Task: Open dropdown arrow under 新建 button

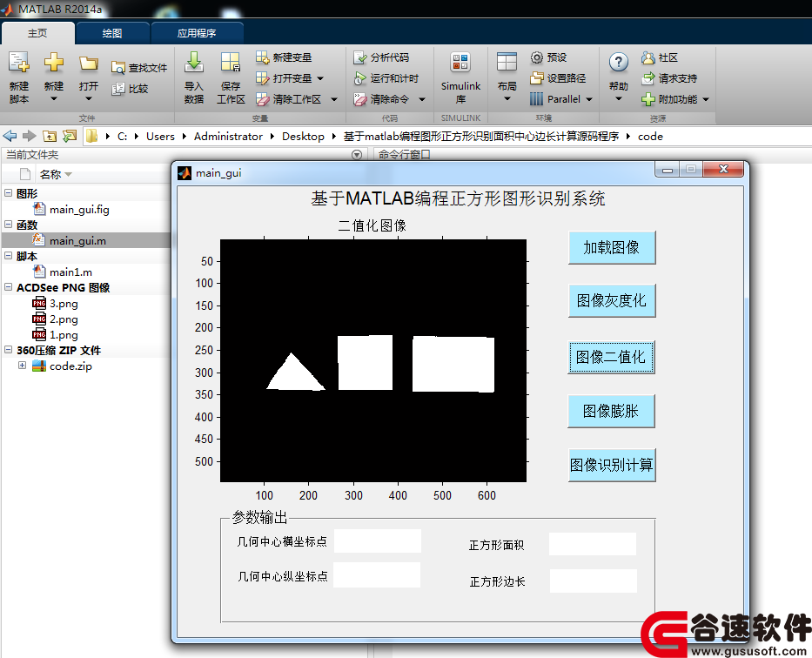Action: click(x=53, y=98)
